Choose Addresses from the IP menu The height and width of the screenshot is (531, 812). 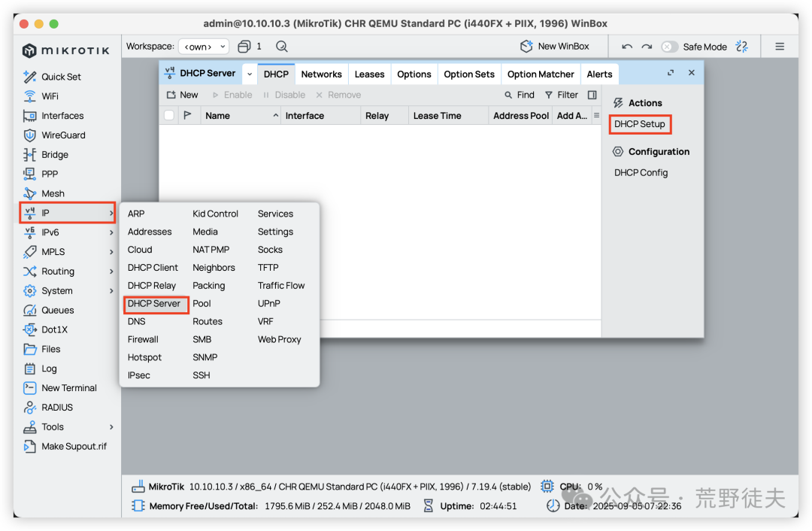(150, 232)
